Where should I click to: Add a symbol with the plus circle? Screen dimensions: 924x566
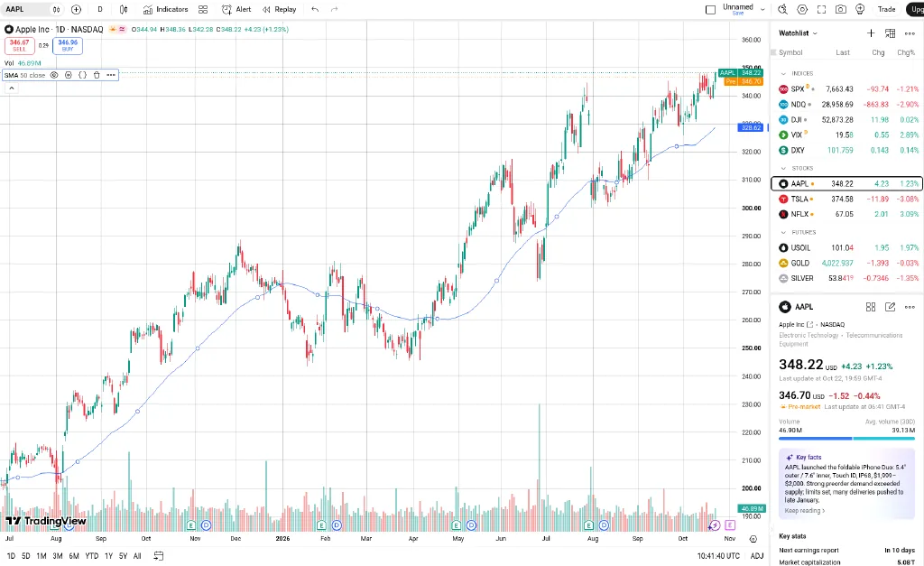[x=76, y=9]
